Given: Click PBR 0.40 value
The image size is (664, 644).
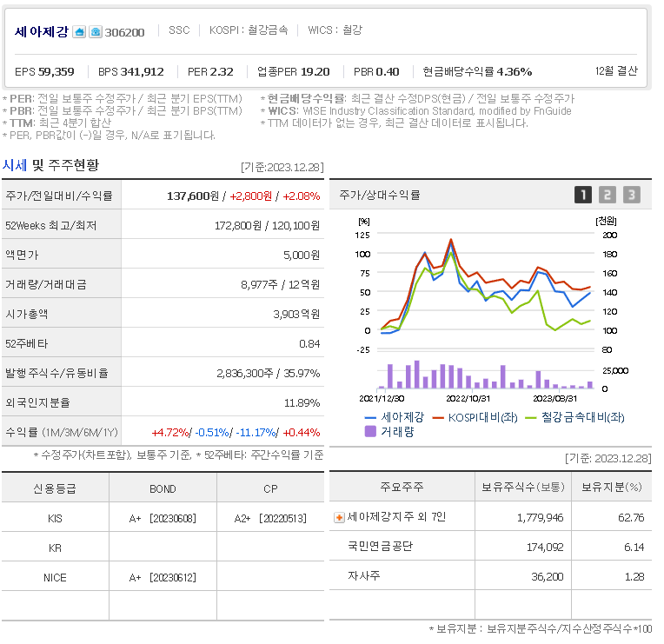Looking at the screenshot, I should [x=376, y=72].
